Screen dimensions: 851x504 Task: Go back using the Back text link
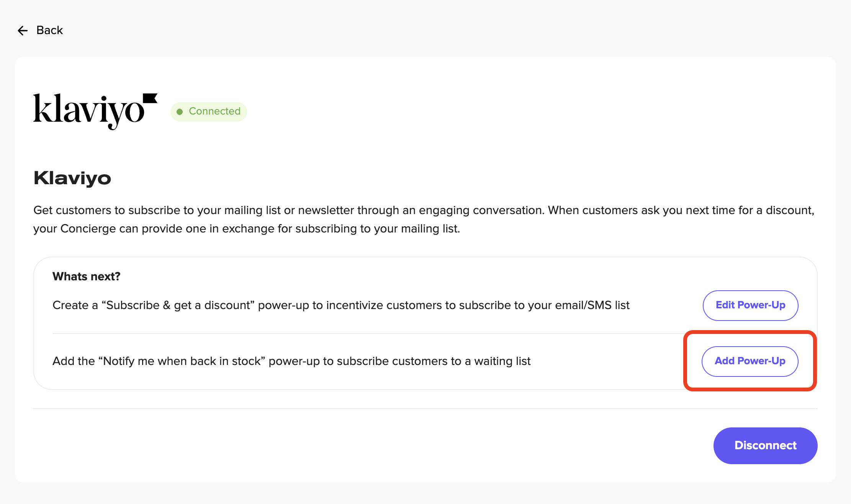[49, 30]
